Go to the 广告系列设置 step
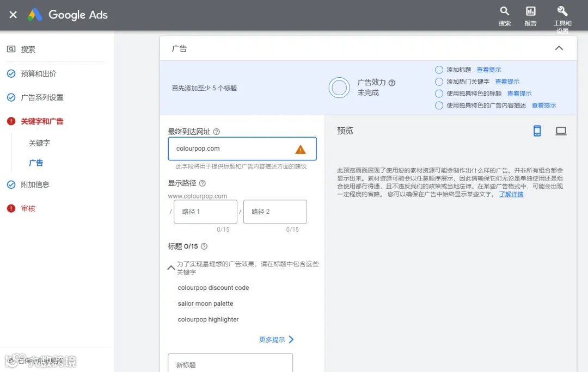 pos(42,97)
